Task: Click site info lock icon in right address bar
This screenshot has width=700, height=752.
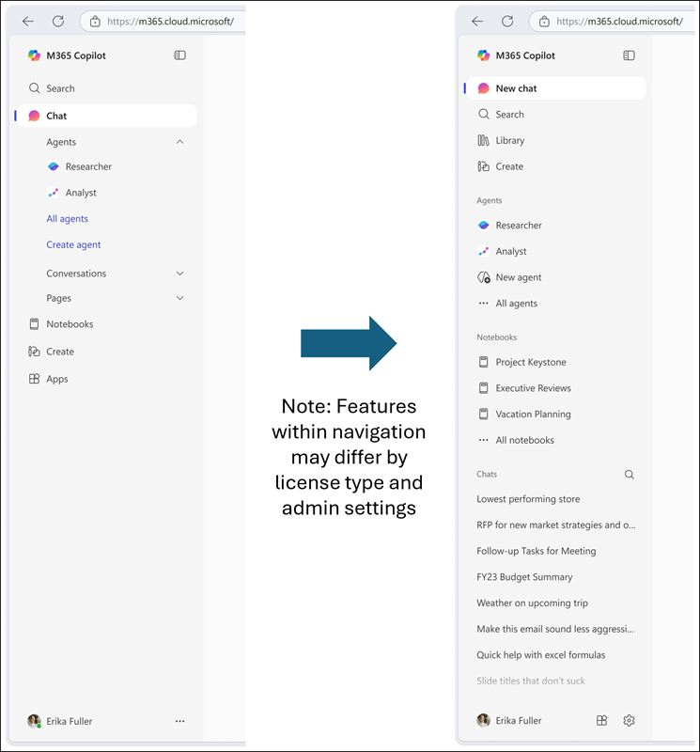Action: point(544,21)
